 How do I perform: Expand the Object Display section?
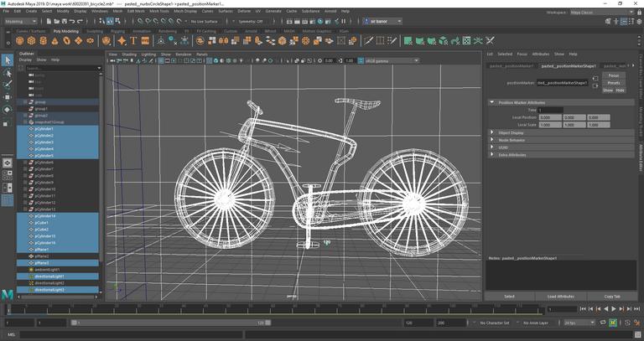tap(510, 132)
